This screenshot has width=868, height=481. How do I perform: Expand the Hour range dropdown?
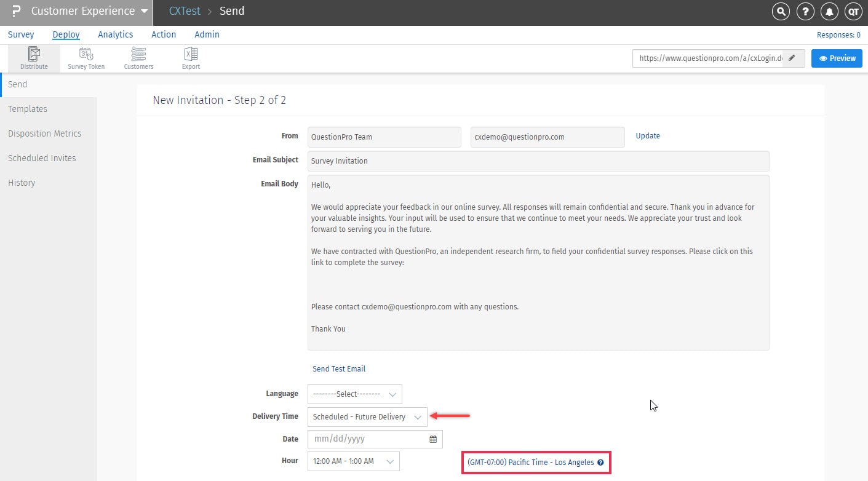pos(353,461)
